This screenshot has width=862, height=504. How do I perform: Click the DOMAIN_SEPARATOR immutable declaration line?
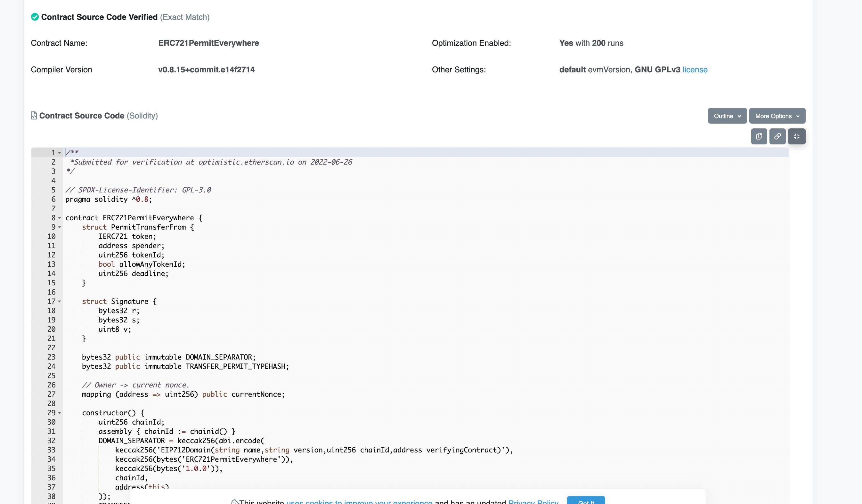point(169,357)
